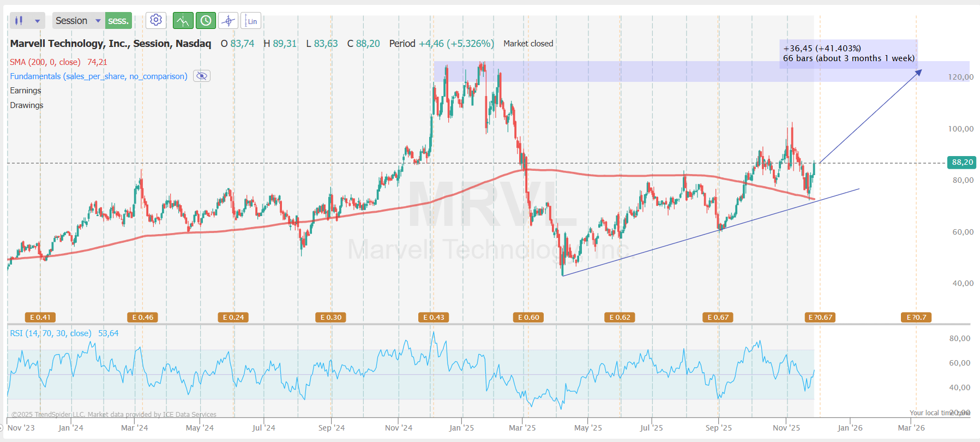Screen dimensions: 980x442
Task: Click the Mar '26 date axis label
Action: pyautogui.click(x=911, y=428)
